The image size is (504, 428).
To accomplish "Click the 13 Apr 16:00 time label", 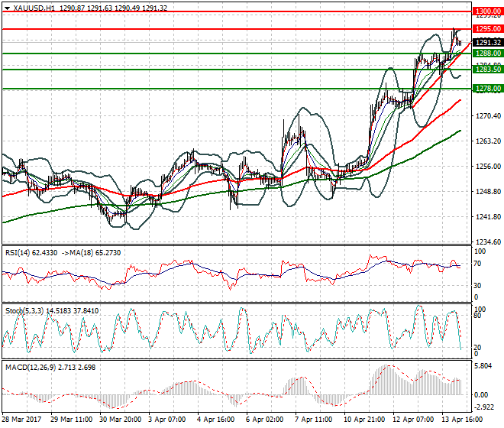I will pyautogui.click(x=462, y=420).
